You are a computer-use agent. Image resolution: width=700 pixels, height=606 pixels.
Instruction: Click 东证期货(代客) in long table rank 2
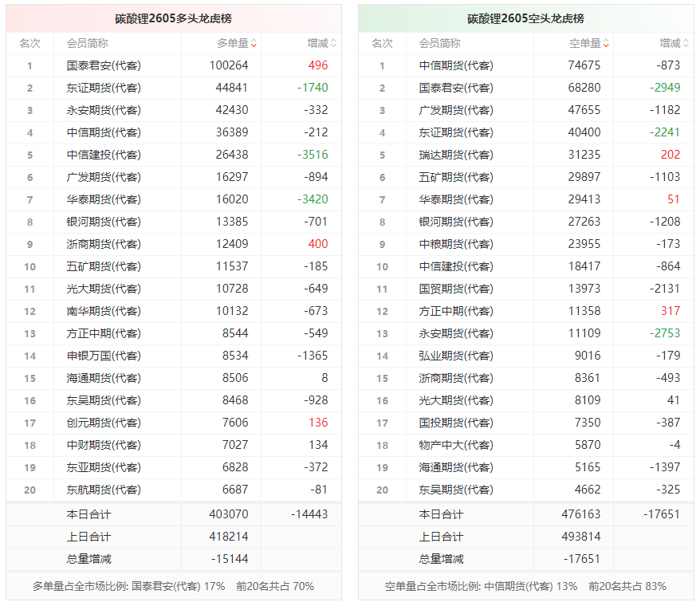pyautogui.click(x=104, y=88)
